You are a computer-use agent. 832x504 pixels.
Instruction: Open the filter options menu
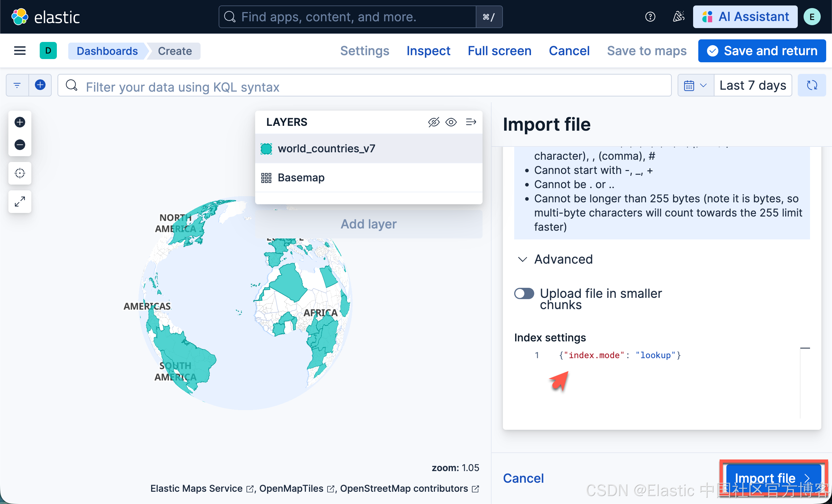tap(17, 86)
